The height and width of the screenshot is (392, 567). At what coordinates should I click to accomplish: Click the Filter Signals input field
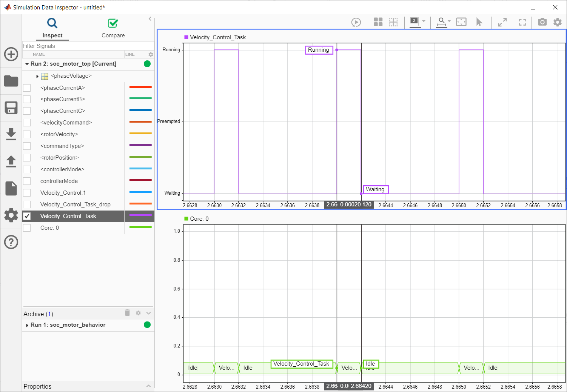pos(88,46)
